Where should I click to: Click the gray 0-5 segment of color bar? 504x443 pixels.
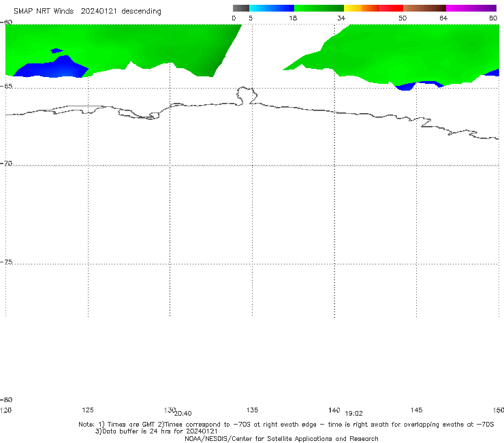(x=241, y=8)
